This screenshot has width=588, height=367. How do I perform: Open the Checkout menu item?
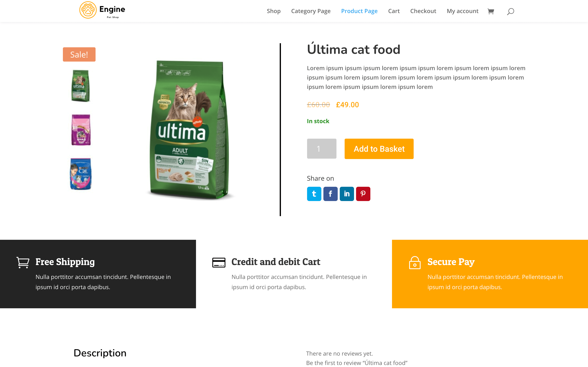click(423, 11)
